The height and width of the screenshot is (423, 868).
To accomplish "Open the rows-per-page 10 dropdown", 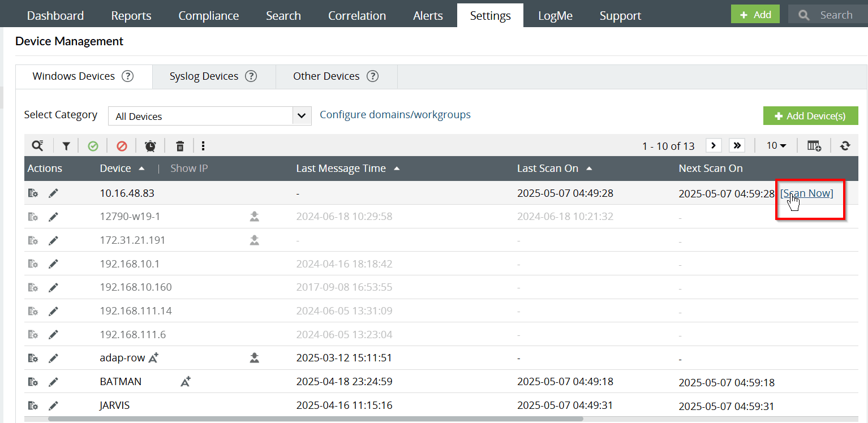I will [x=776, y=146].
